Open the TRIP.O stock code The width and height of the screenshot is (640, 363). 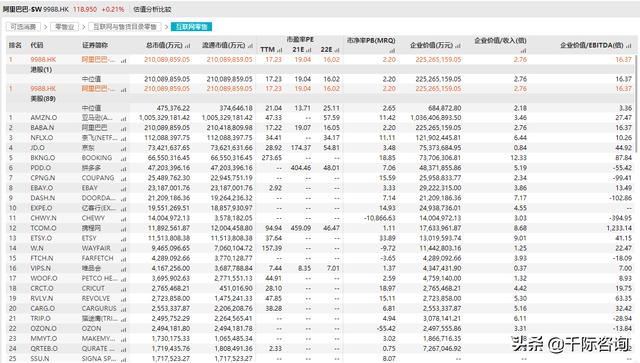pos(41,318)
